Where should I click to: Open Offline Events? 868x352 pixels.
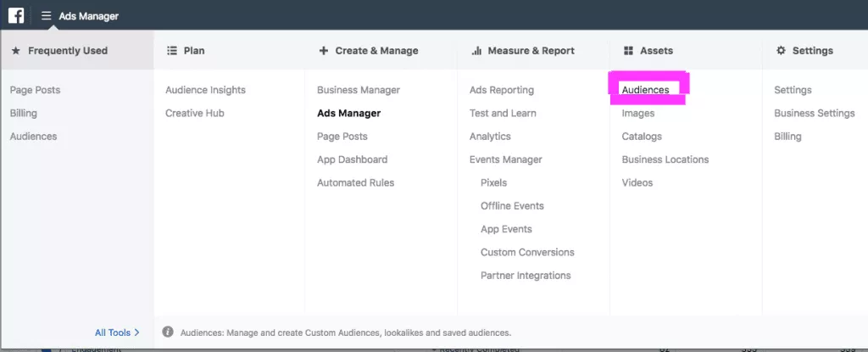(512, 206)
